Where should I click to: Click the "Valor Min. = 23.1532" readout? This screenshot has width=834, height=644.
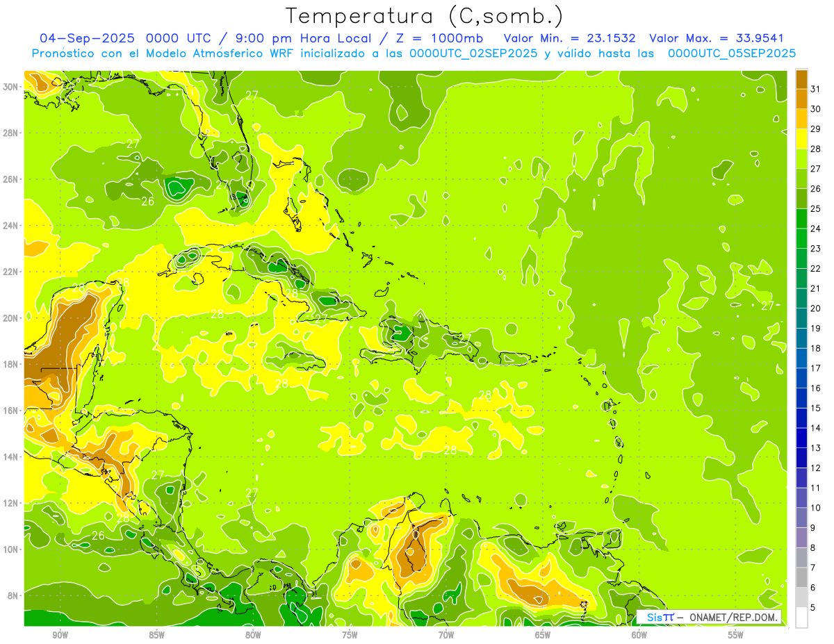[570, 38]
